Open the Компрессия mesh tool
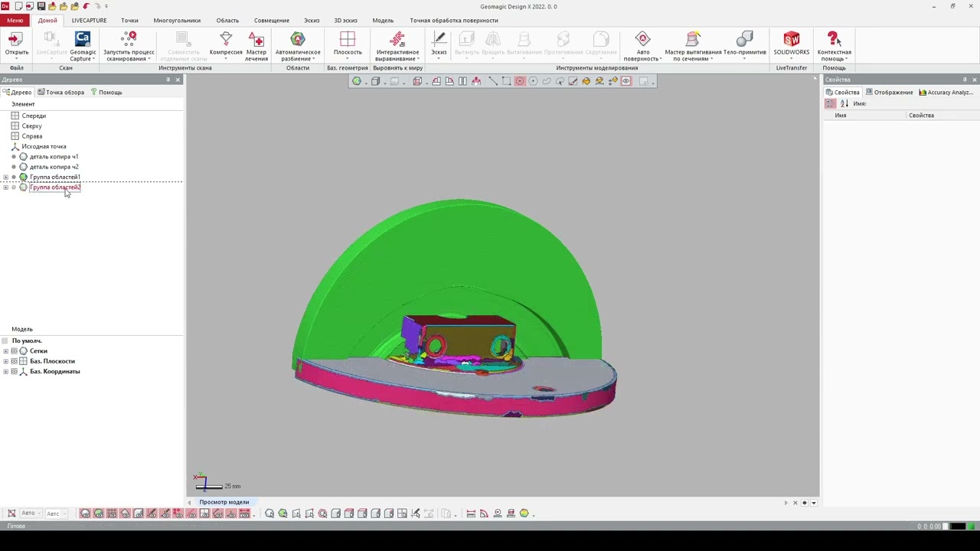Viewport: 980px width, 551px height. point(226,45)
